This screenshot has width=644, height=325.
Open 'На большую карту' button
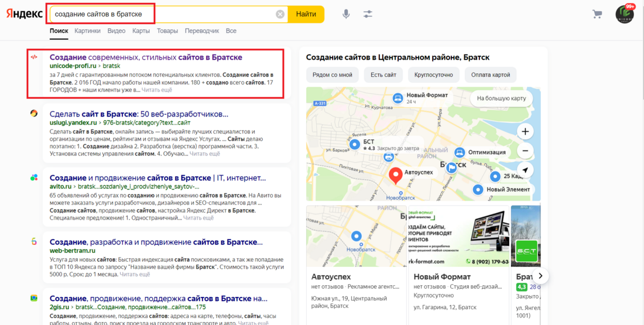pyautogui.click(x=501, y=98)
